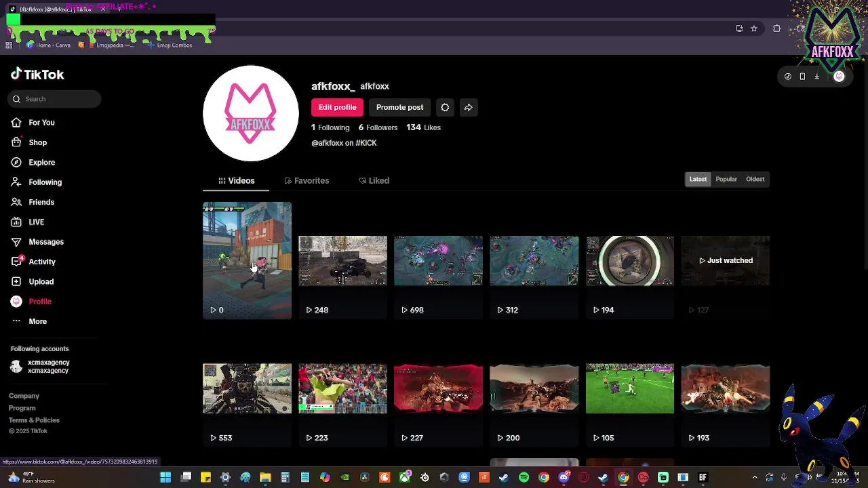Image resolution: width=868 pixels, height=488 pixels.
Task: Click the TikTok search field
Action: tap(55, 99)
